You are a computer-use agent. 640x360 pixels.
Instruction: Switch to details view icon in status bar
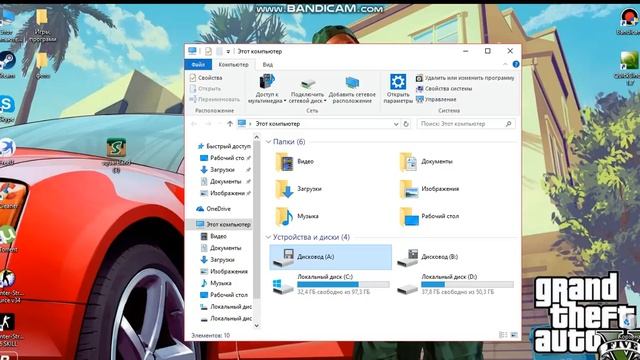point(503,335)
